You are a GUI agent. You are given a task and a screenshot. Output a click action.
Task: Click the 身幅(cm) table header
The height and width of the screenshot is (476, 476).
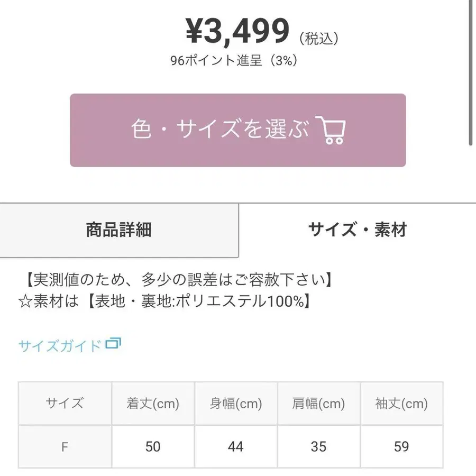pos(235,403)
